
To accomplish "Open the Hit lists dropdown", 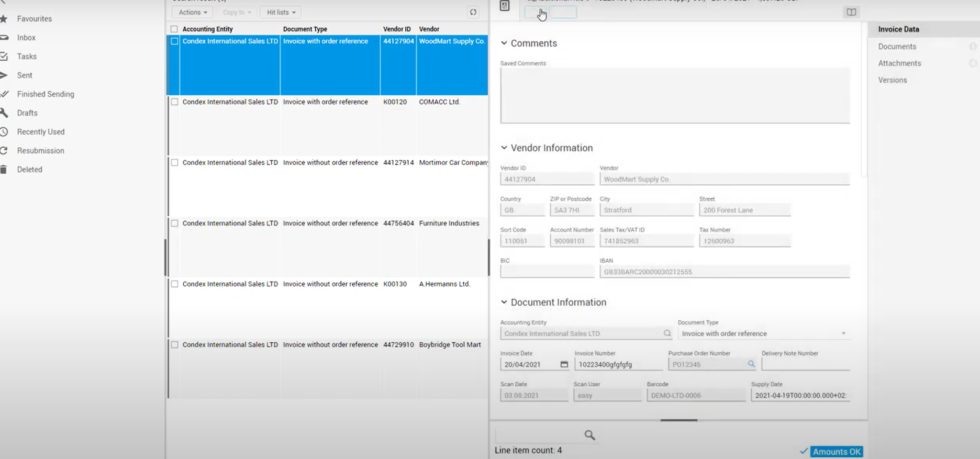I will pos(281,12).
